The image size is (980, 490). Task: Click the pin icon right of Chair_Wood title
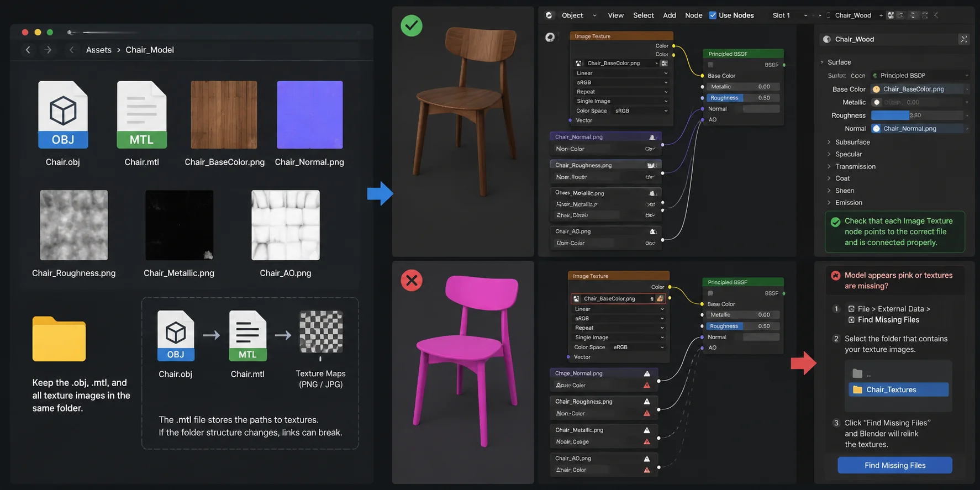[x=963, y=39]
